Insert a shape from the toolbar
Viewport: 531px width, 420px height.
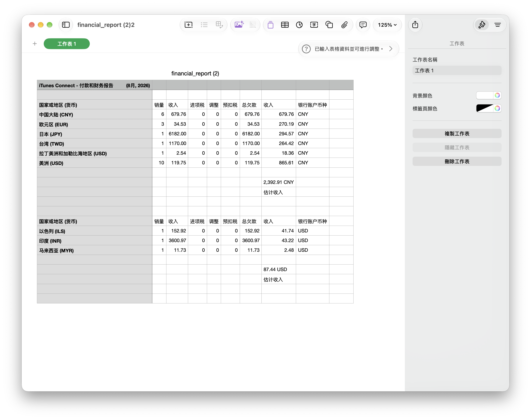click(329, 25)
